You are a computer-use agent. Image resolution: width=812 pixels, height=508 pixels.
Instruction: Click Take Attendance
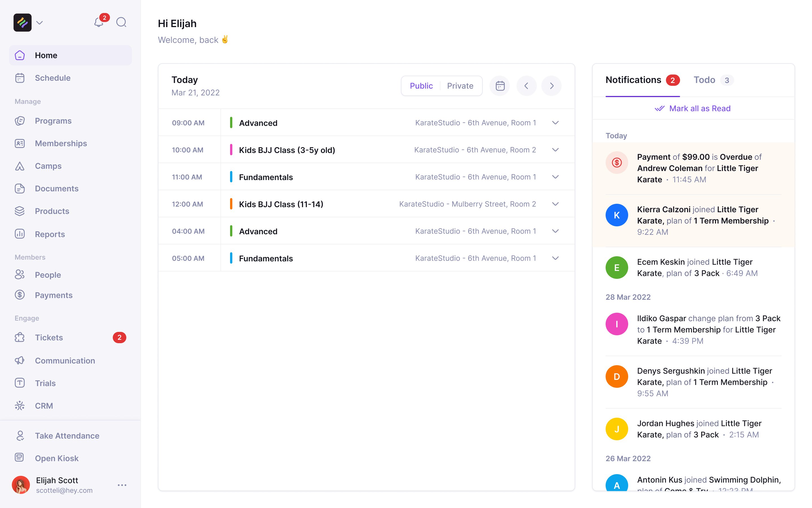[70, 436]
